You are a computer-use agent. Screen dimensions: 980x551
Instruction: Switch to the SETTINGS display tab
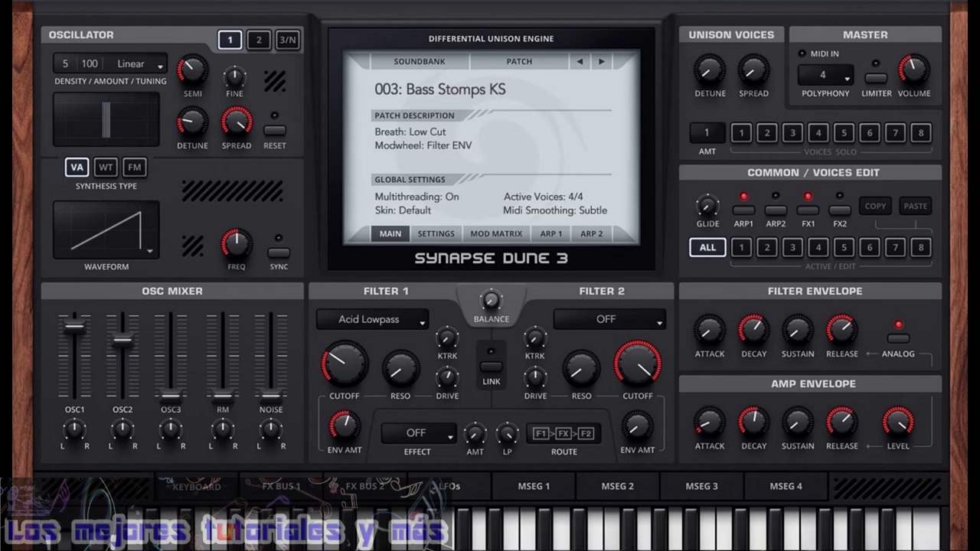pos(436,233)
